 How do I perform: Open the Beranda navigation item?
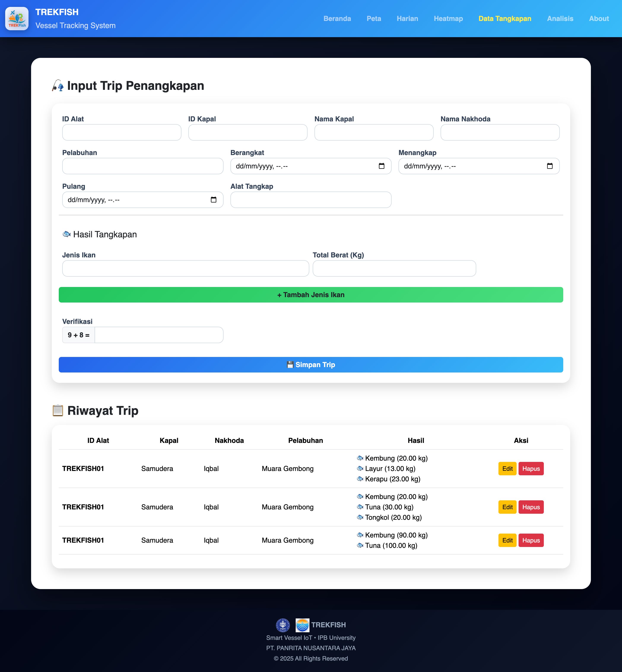pos(337,19)
